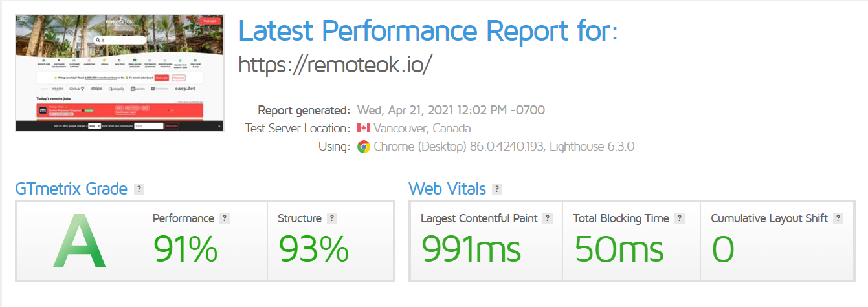Click the Cumulative Layout Shift question mark
Viewport: 868px width, 307px height.
(838, 218)
